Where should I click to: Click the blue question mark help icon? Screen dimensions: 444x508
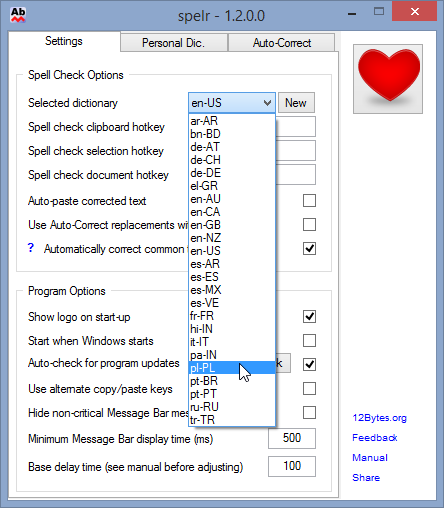coord(31,248)
